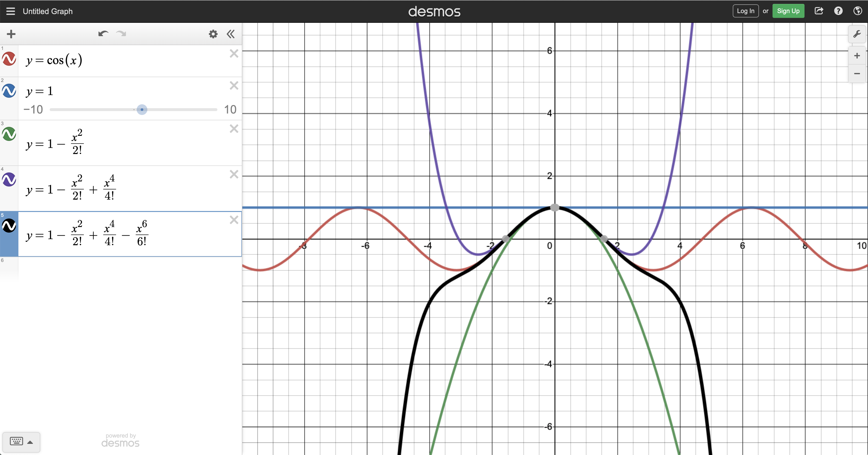Collapse the expression list panel
The width and height of the screenshot is (868, 455).
(x=231, y=34)
